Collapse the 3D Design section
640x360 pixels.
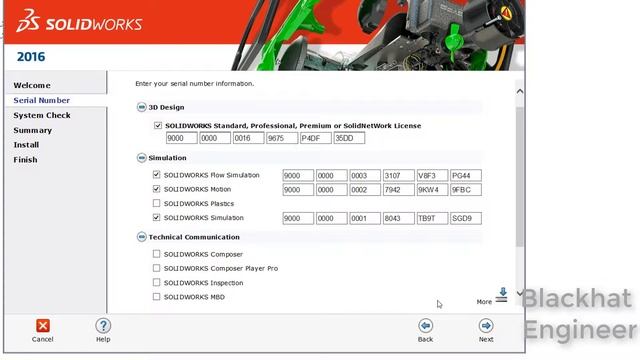(141, 107)
